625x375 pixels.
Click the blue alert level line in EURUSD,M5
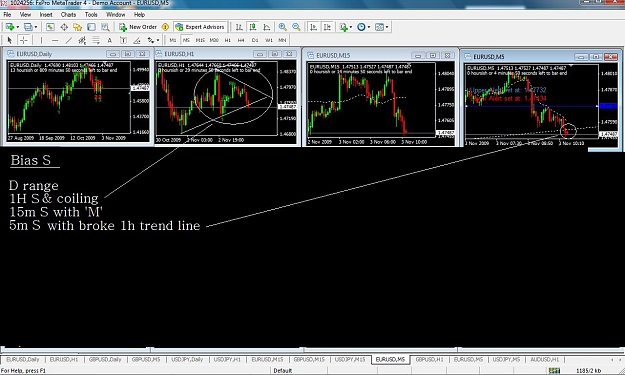[532, 106]
